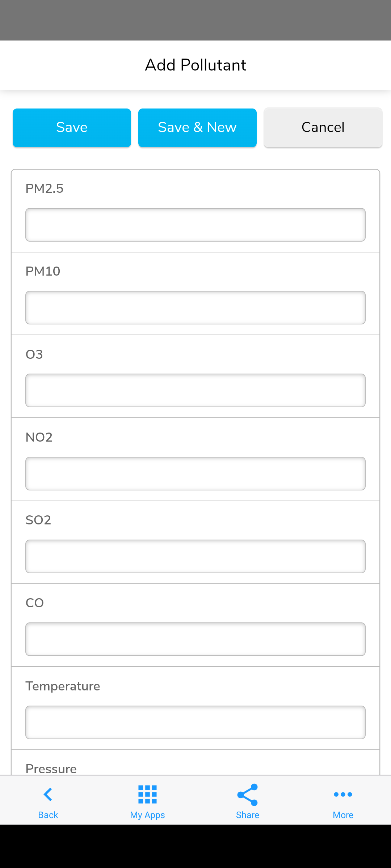Tap the Share label in the bottom bar
The image size is (391, 868).
click(x=247, y=815)
